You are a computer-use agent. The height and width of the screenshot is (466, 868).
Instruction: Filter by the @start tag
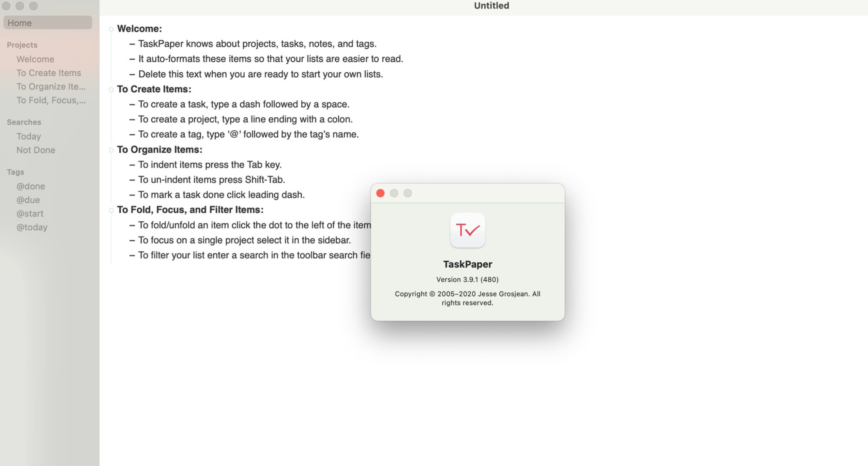tap(30, 213)
